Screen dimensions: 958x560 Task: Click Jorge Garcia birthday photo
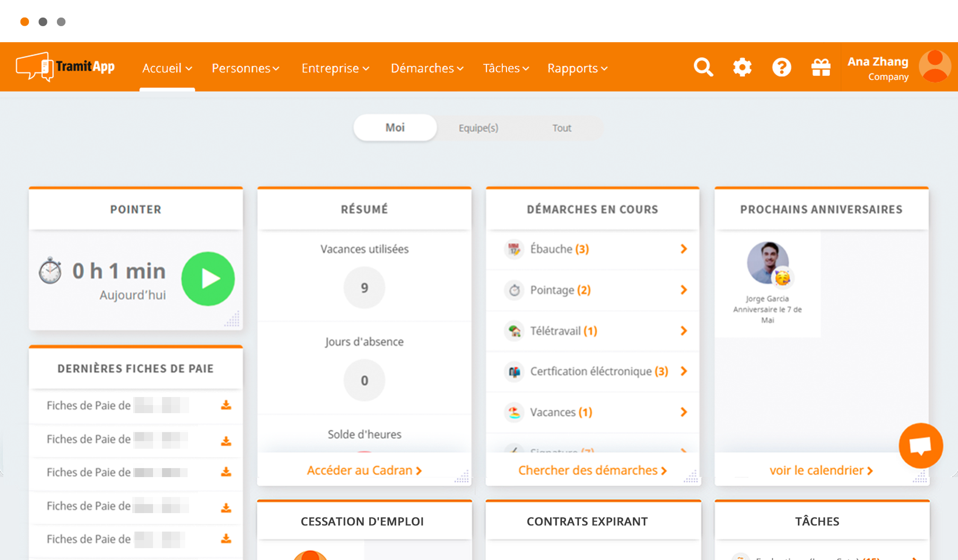click(768, 263)
